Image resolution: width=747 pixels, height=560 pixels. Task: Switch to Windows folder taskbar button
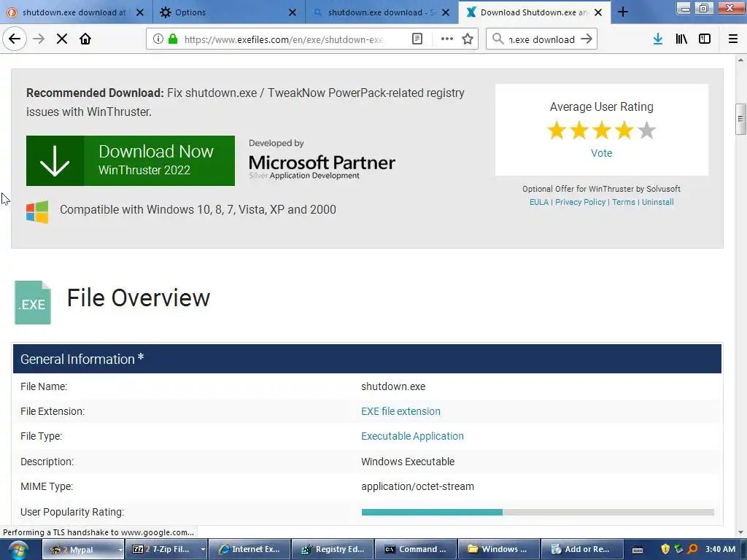(x=498, y=550)
